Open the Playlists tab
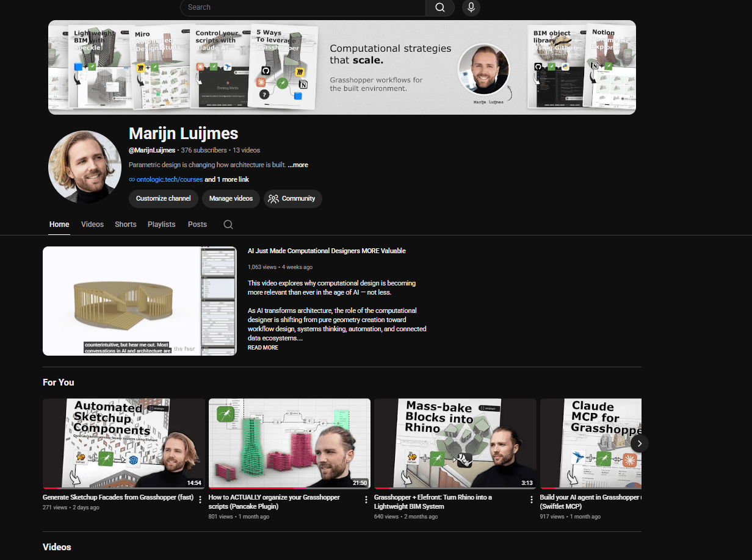Image resolution: width=752 pixels, height=560 pixels. tap(162, 224)
